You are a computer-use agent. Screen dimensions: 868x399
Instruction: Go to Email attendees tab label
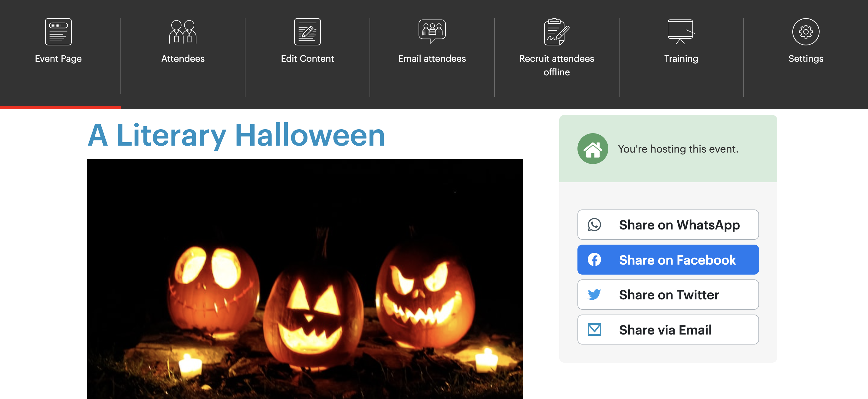point(432,59)
